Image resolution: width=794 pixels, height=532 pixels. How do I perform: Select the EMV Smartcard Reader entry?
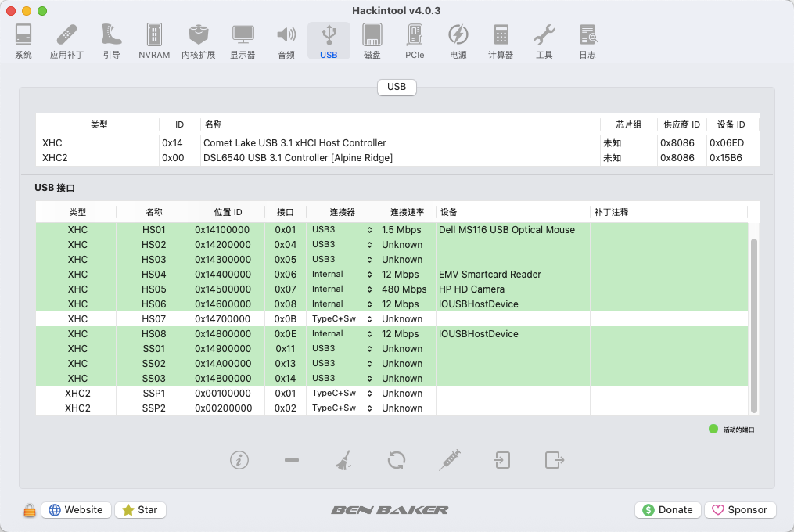tap(490, 274)
